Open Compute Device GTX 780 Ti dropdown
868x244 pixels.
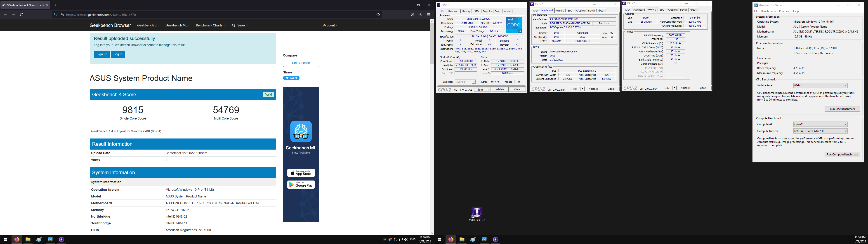point(820,131)
